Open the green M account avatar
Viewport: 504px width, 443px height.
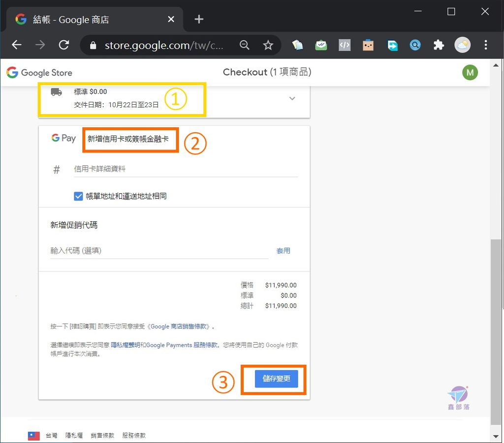[x=470, y=73]
